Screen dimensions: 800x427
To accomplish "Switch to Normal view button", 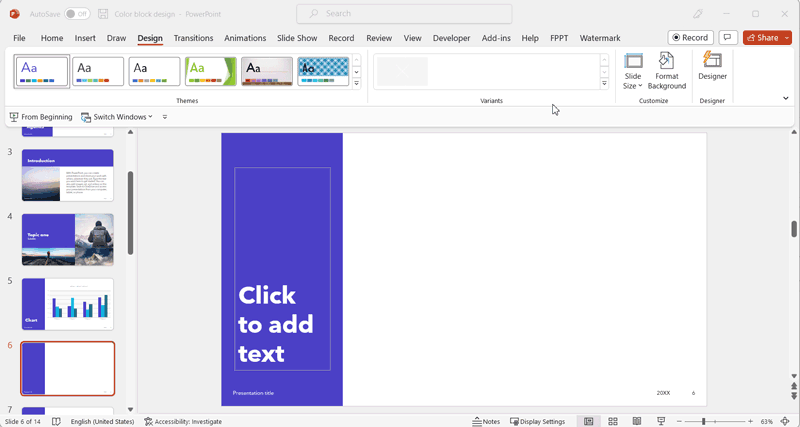I will click(588, 421).
